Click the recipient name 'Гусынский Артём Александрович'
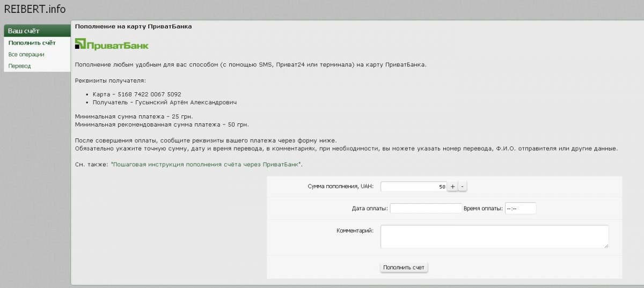 click(185, 102)
